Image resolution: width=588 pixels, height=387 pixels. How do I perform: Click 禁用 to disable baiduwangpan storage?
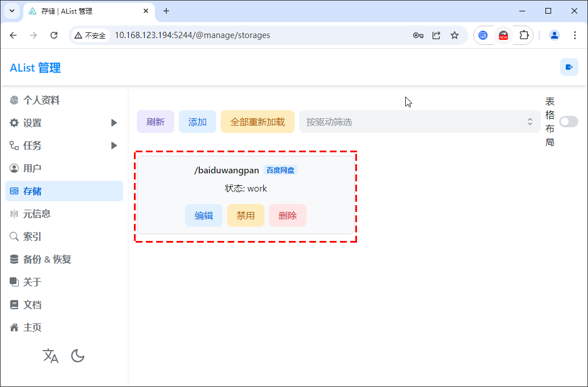246,215
